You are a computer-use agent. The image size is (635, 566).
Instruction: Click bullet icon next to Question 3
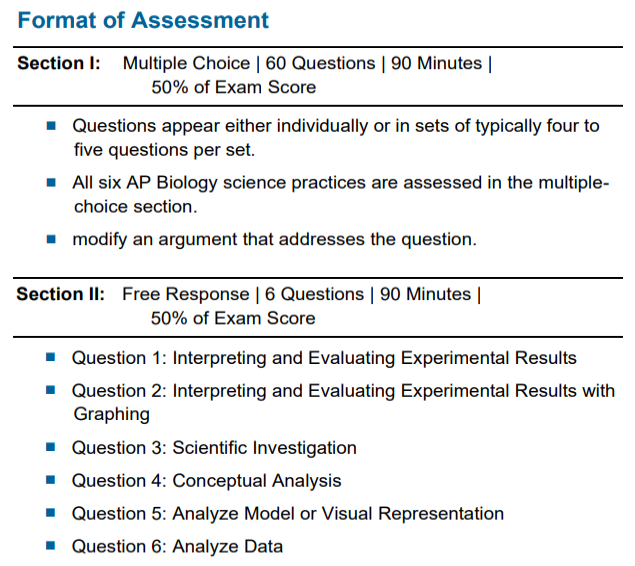click(x=51, y=447)
